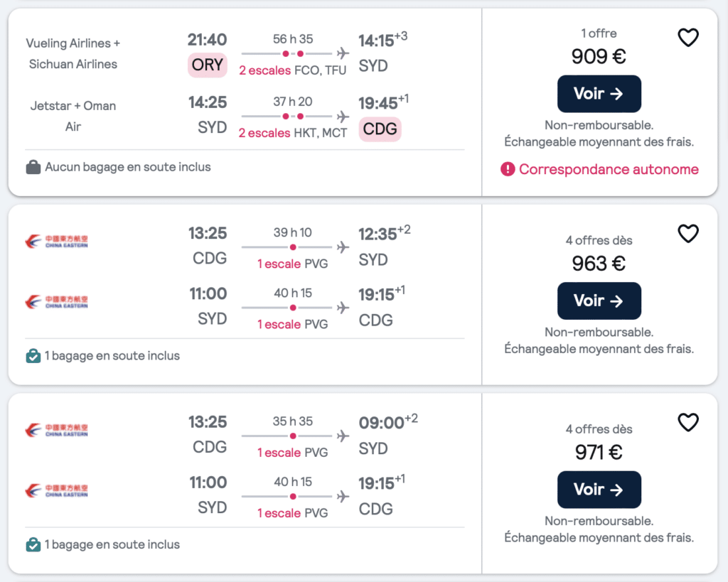
Task: Save the 963 € offer with heart icon
Action: 687,234
